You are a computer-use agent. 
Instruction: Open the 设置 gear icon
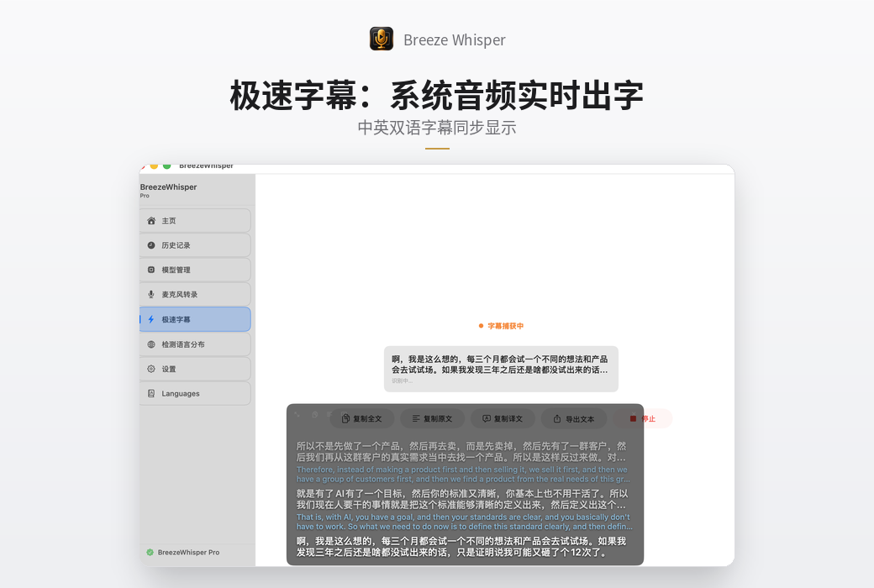(x=151, y=369)
